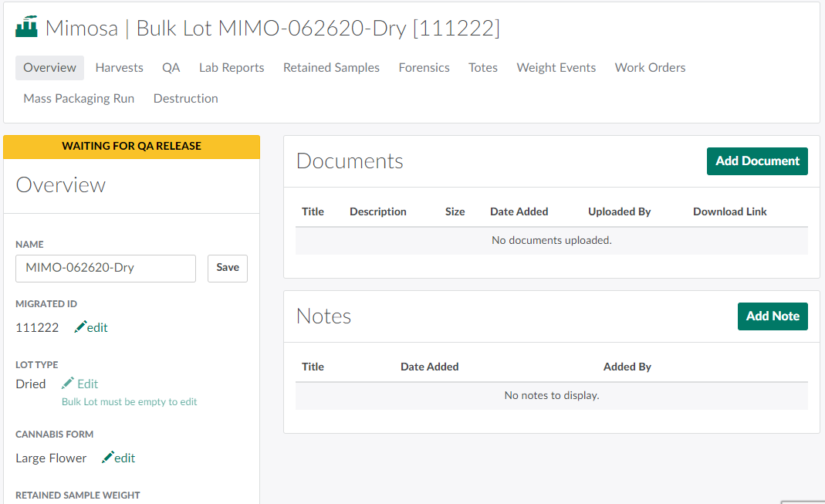
Task: Go to the Lab Reports tab
Action: point(232,68)
